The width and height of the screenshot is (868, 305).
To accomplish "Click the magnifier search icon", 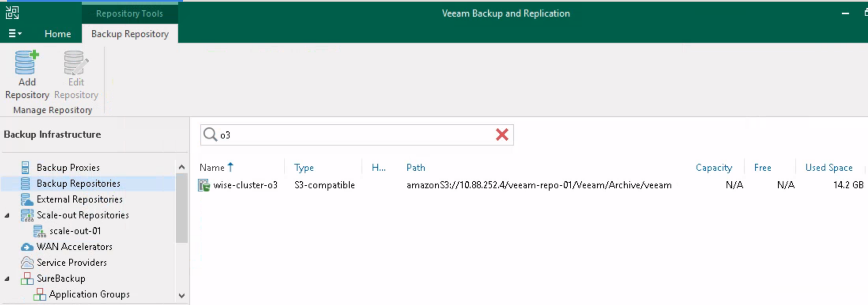I will tap(210, 135).
